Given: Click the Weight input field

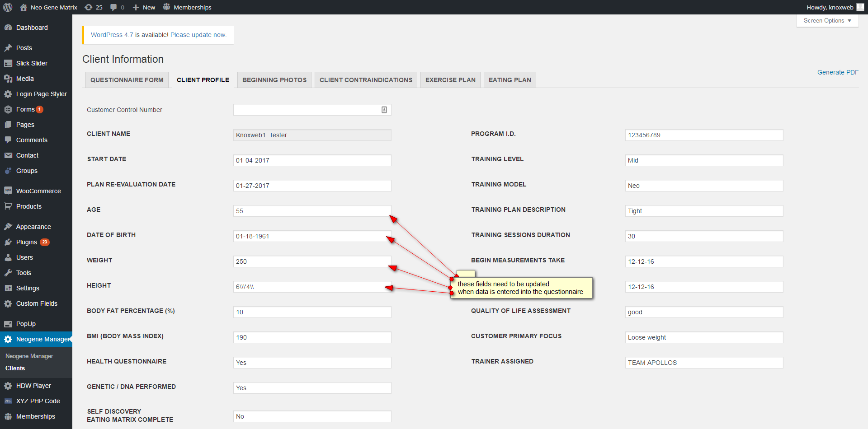Looking at the screenshot, I should pyautogui.click(x=312, y=261).
